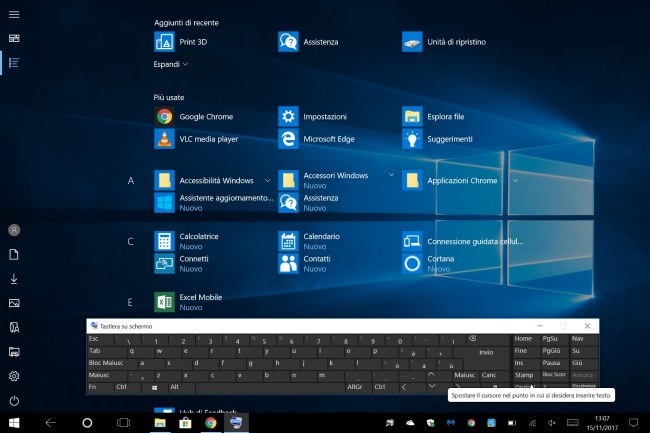650x433 pixels.
Task: Open Print 3D from recently added
Action: (x=181, y=42)
